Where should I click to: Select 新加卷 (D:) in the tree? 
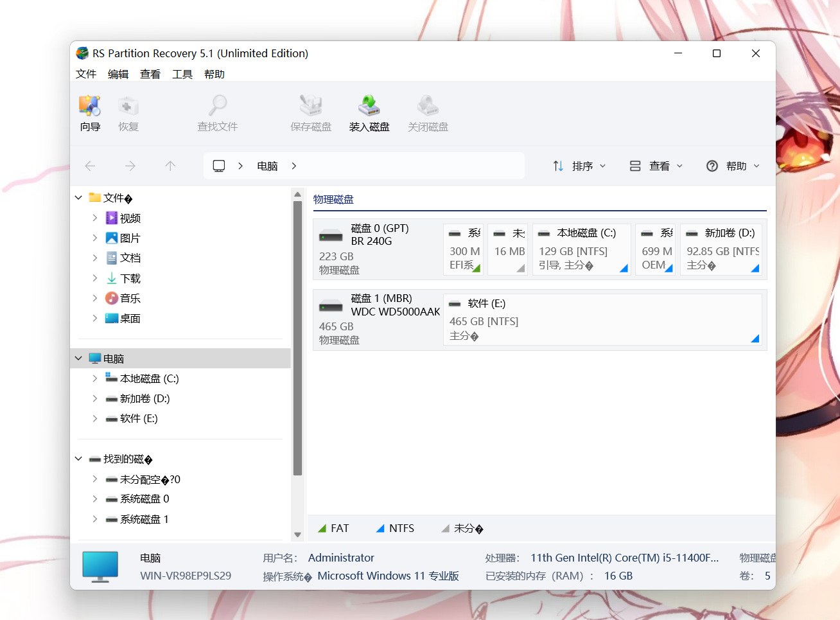point(138,399)
